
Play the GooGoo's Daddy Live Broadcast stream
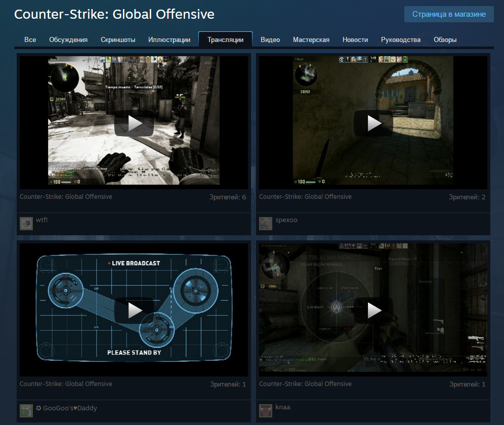[134, 310]
